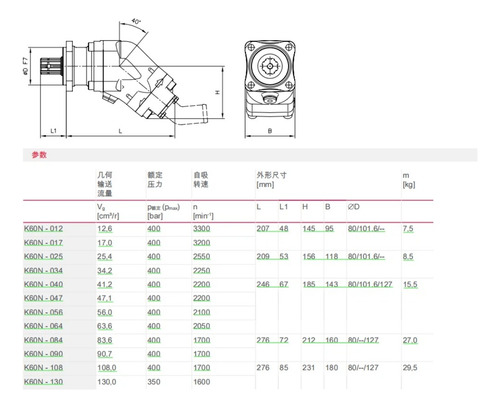Select model K60N - 130
Image resolution: width=500 pixels, height=408 pixels.
43,382
